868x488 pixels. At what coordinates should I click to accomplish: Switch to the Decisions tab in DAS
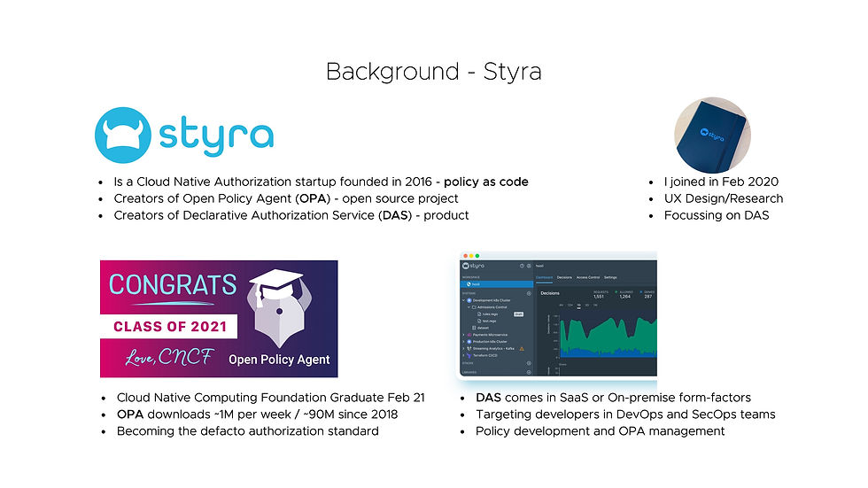tap(565, 277)
